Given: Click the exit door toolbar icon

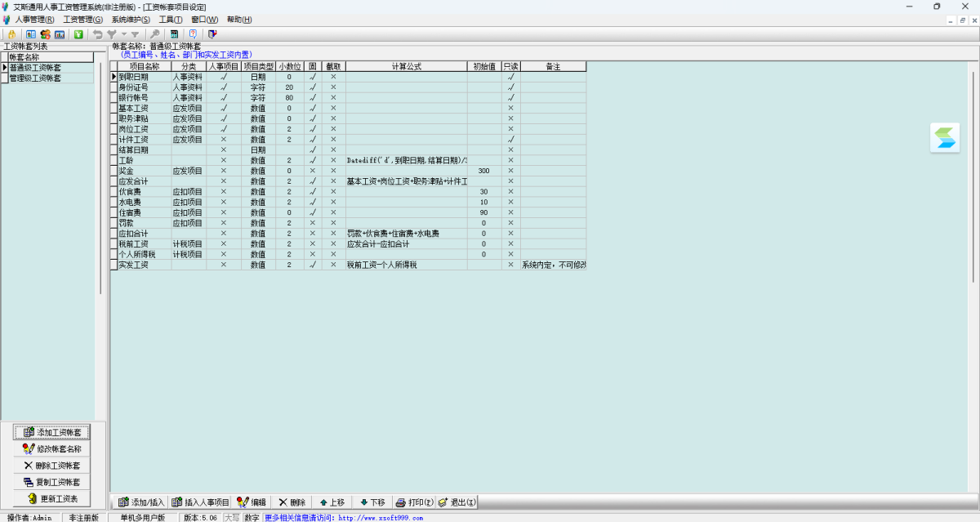Looking at the screenshot, I should [x=212, y=34].
